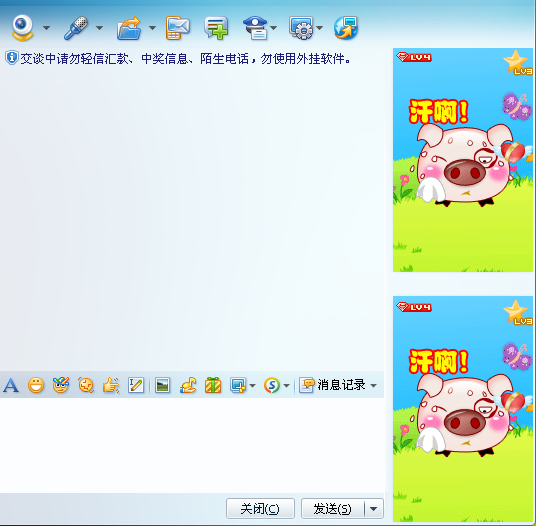Viewport: 536px width, 526px height.
Task: Expand the screen capture options arrow
Action: point(253,386)
